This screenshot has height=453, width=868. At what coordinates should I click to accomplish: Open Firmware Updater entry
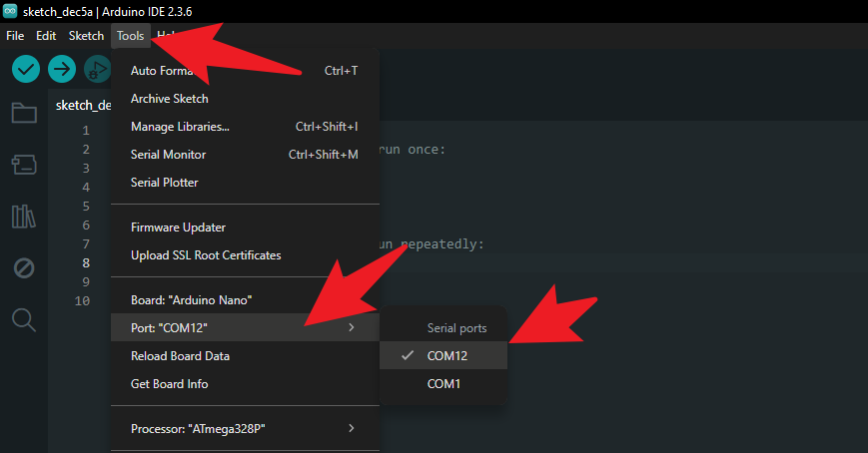click(x=246, y=227)
